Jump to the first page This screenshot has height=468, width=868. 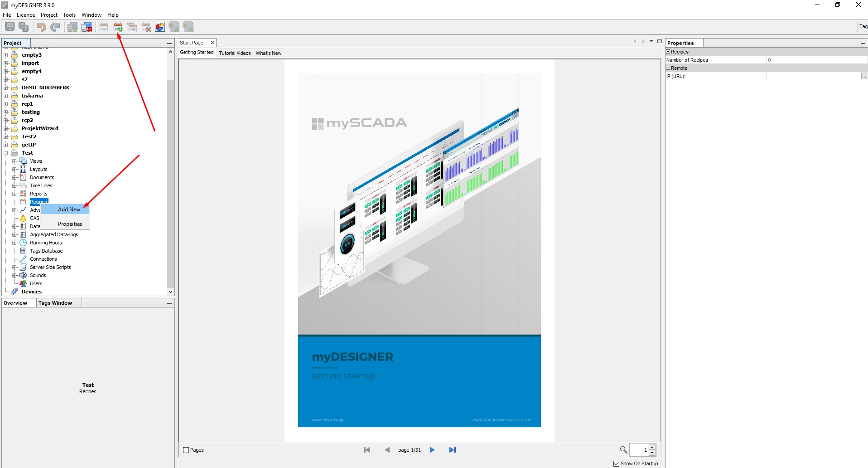pos(367,450)
